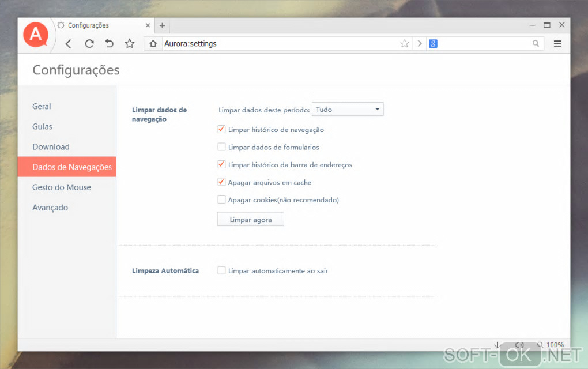The width and height of the screenshot is (588, 369).
Task: Click the Limpar agora button
Action: pyautogui.click(x=251, y=219)
